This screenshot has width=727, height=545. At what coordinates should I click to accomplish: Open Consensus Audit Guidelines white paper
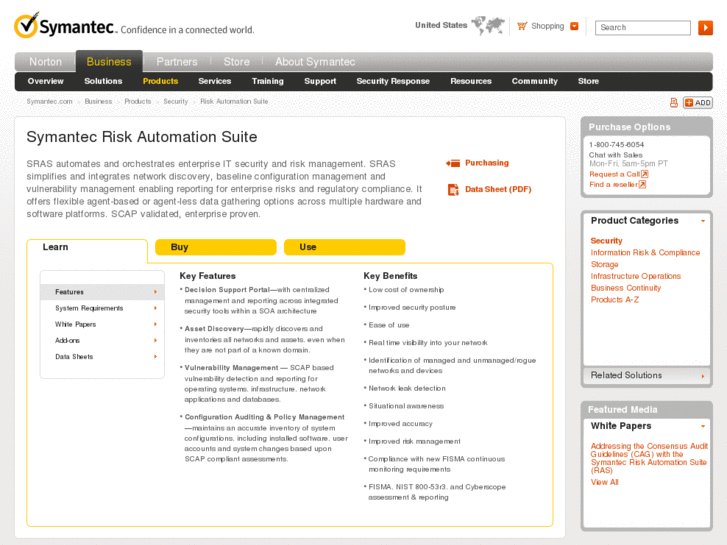point(649,458)
